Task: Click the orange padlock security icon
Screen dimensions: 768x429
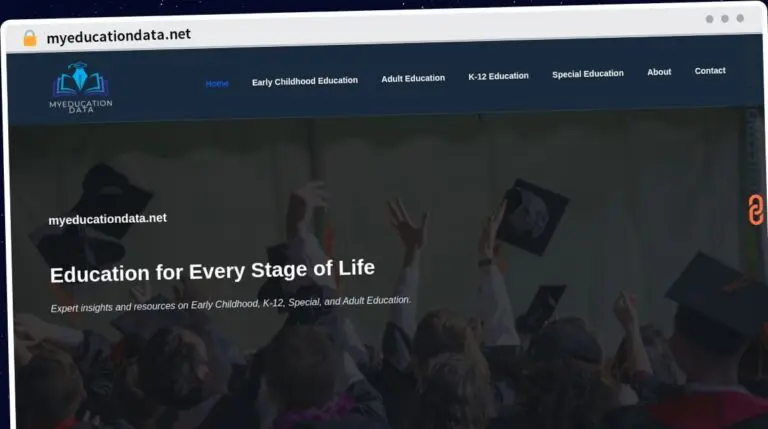Action: point(30,38)
